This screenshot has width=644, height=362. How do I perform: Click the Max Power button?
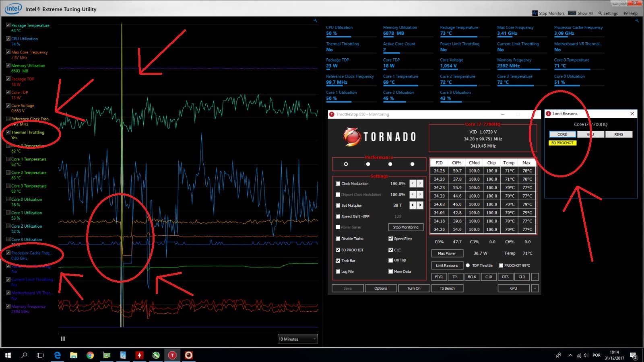coord(447,253)
